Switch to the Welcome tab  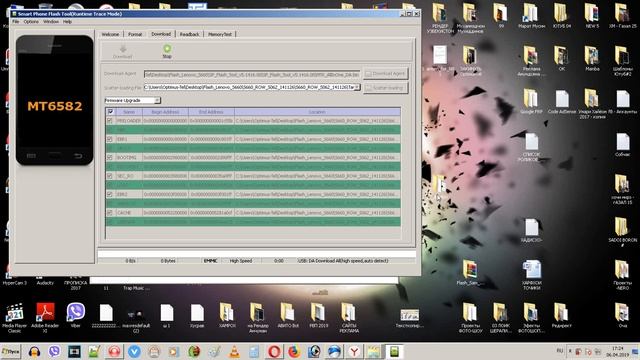coord(110,34)
